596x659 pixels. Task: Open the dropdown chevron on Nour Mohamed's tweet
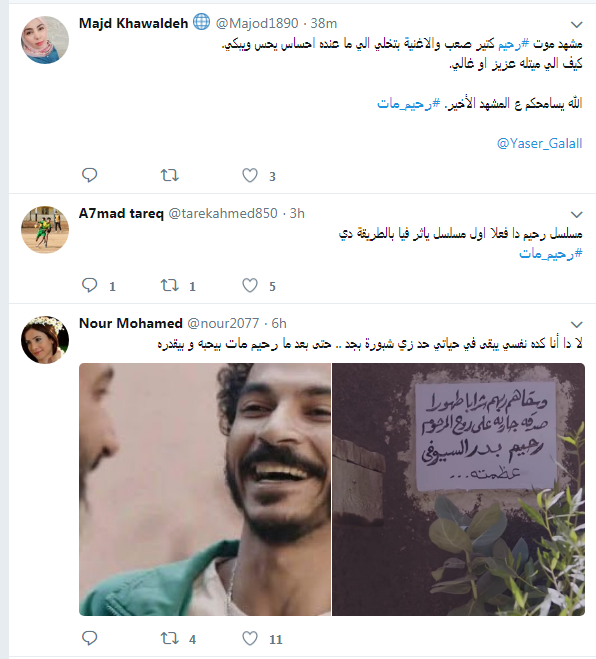tap(577, 324)
